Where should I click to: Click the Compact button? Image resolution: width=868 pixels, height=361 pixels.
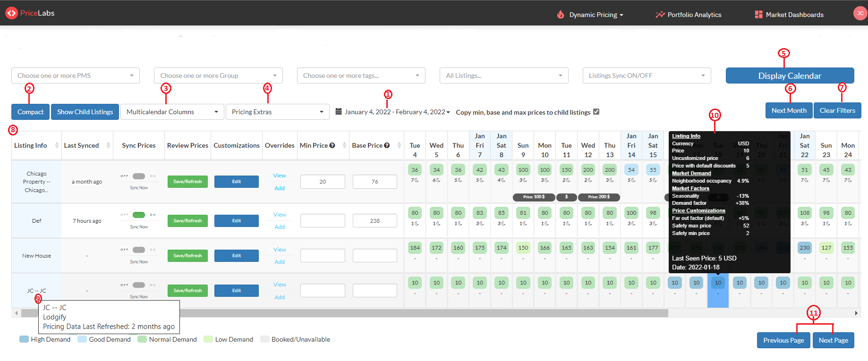point(30,112)
